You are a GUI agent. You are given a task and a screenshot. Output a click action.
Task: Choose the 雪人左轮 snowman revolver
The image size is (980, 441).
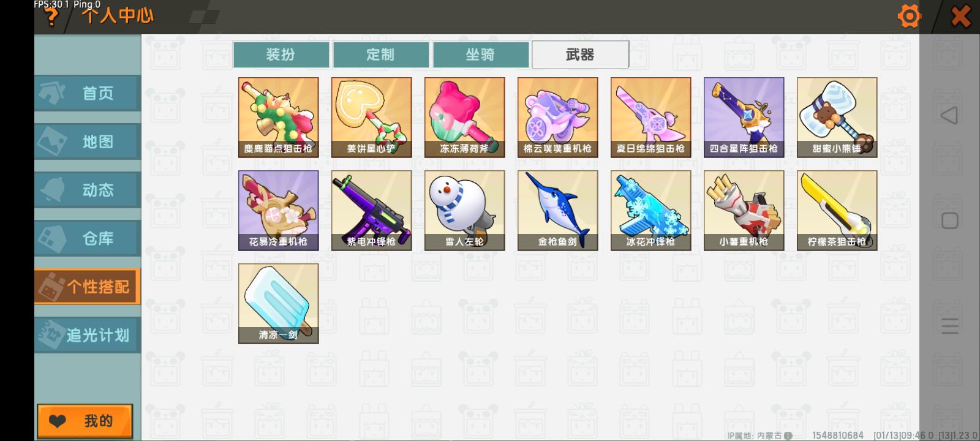pyautogui.click(x=464, y=210)
